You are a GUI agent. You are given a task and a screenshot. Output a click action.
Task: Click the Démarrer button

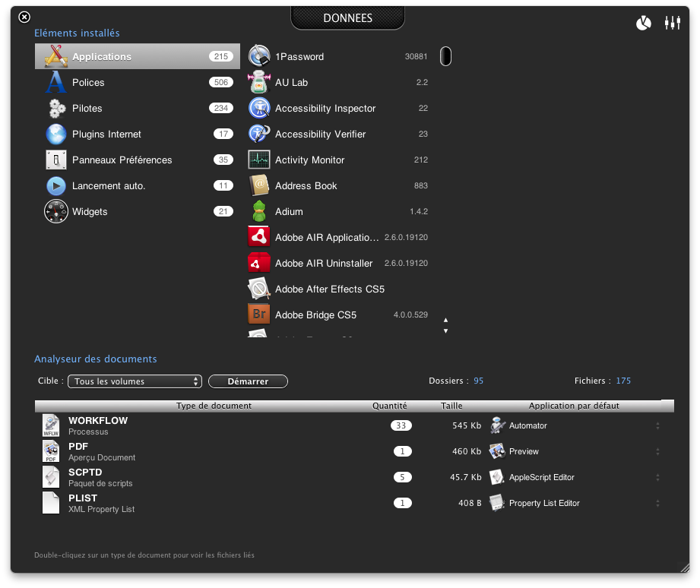249,381
